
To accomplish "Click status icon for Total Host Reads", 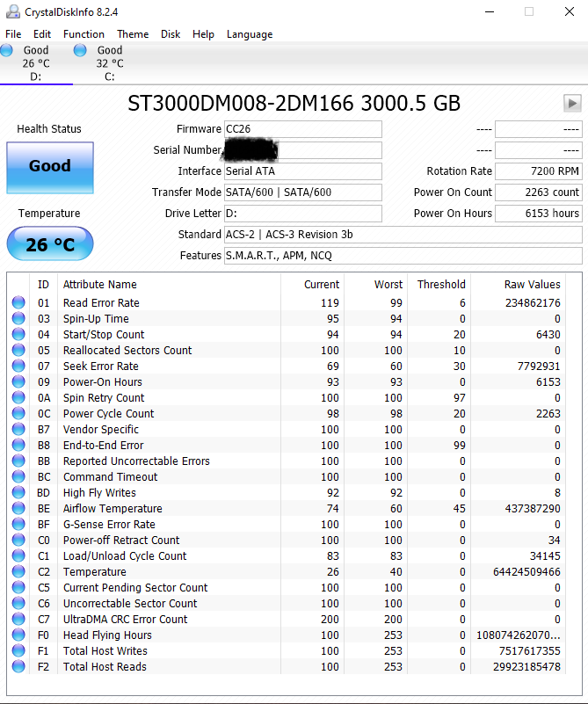I will 18,667.
